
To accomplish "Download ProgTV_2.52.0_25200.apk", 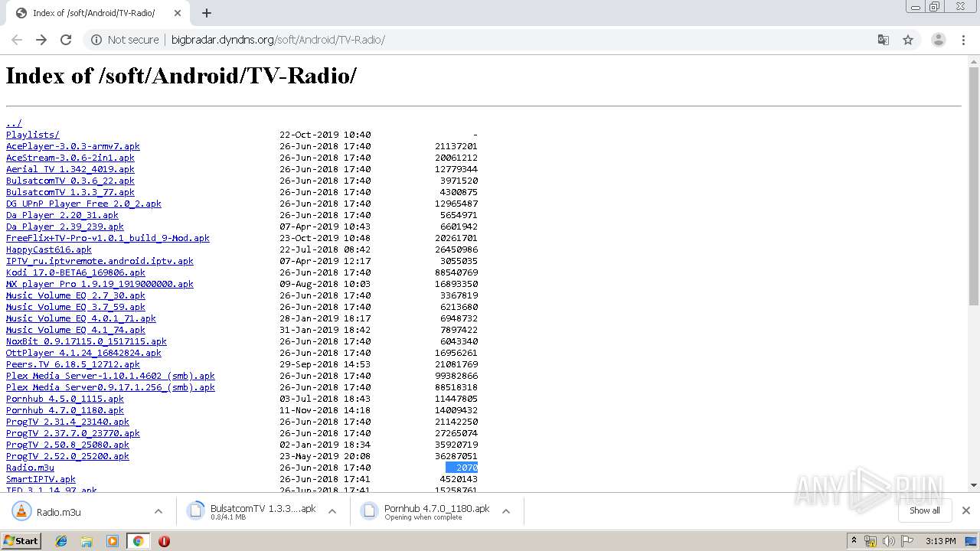I will (67, 456).
